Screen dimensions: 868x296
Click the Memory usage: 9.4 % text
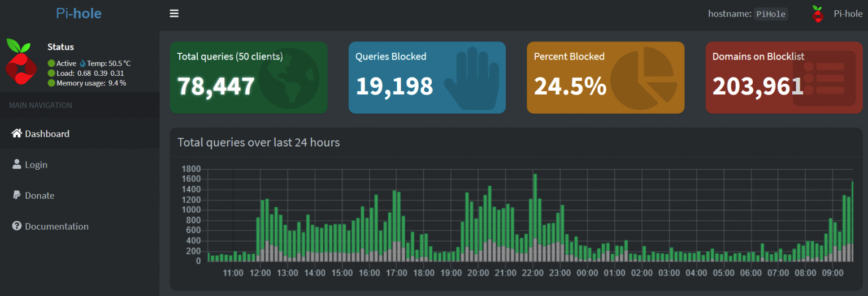[x=91, y=83]
